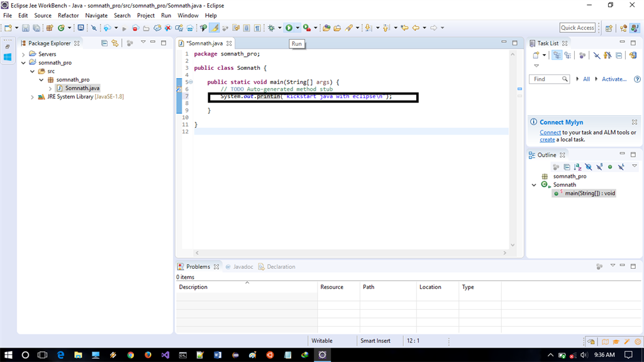Click the Quick Access search field
This screenshot has width=644, height=362.
tap(577, 28)
